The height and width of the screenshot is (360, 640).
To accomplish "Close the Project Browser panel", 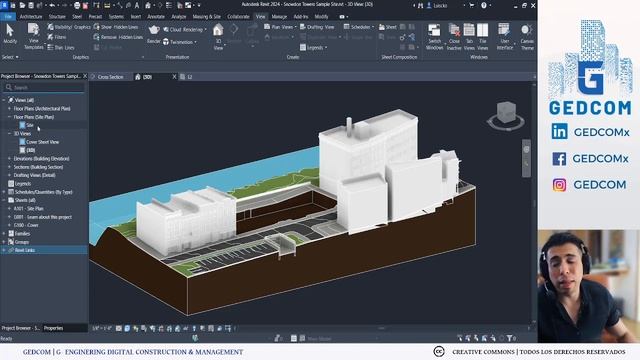I will (x=85, y=76).
